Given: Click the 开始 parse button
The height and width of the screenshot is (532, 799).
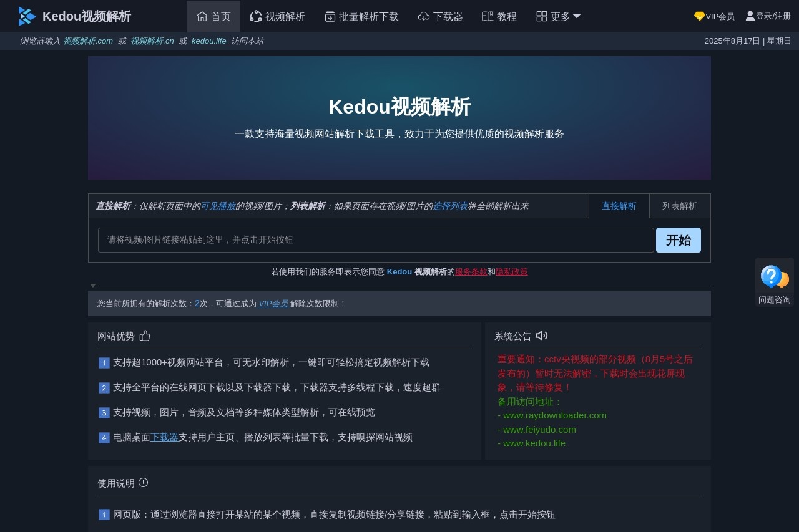Looking at the screenshot, I should (679, 240).
